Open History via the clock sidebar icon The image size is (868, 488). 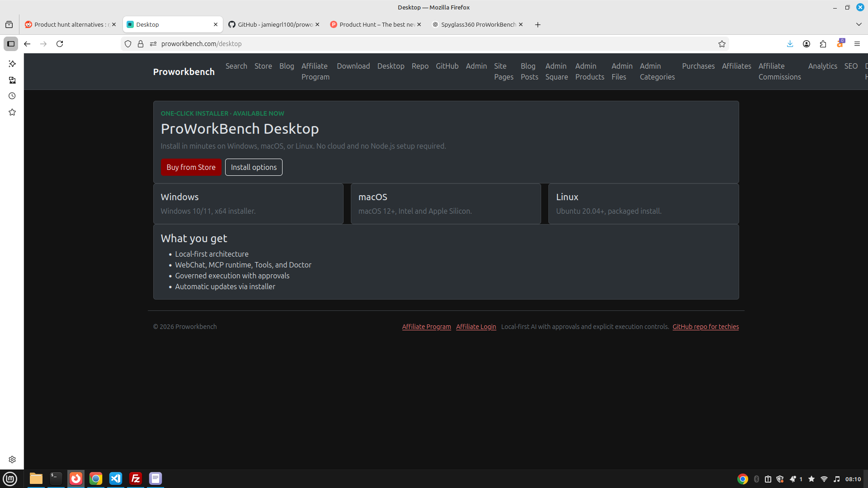(x=12, y=96)
